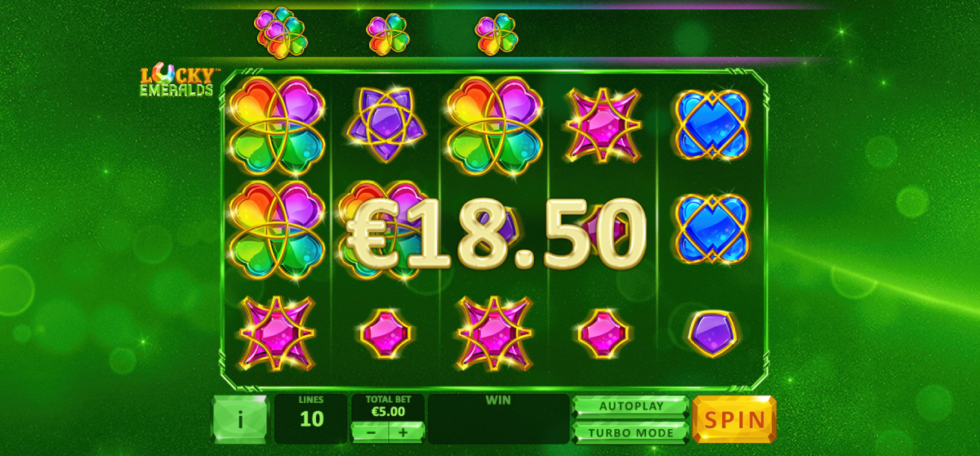Click the pink star gem in bottom-left reel
Viewport: 980px width, 456px height.
pyautogui.click(x=277, y=333)
